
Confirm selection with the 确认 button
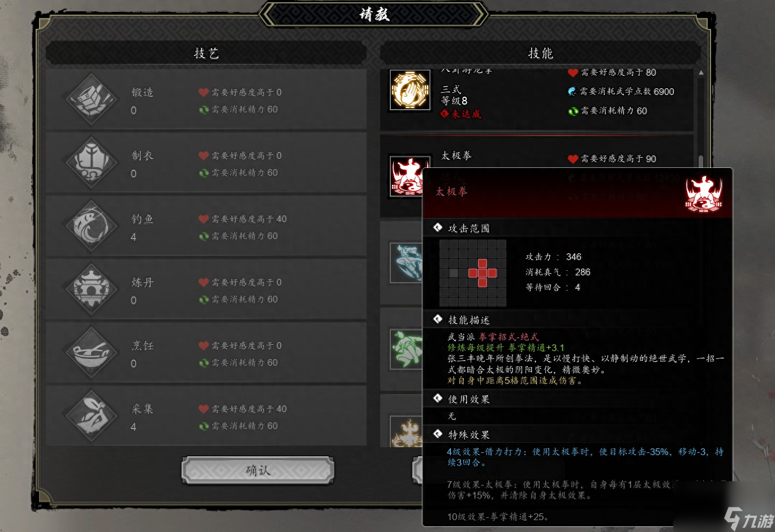pos(258,470)
